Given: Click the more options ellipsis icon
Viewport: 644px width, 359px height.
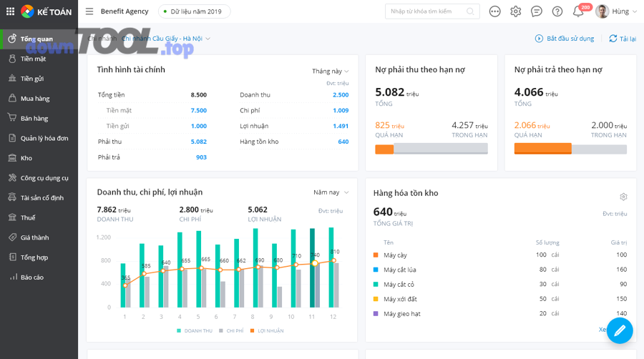Looking at the screenshot, I should click(x=494, y=11).
